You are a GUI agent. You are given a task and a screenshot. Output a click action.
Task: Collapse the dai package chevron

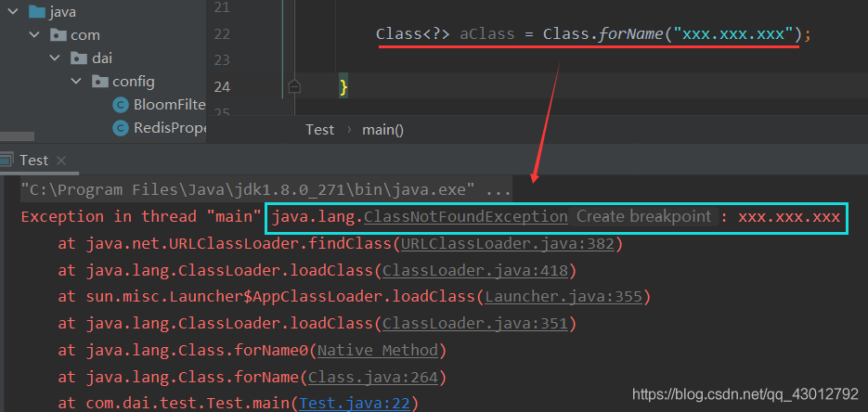(56, 58)
